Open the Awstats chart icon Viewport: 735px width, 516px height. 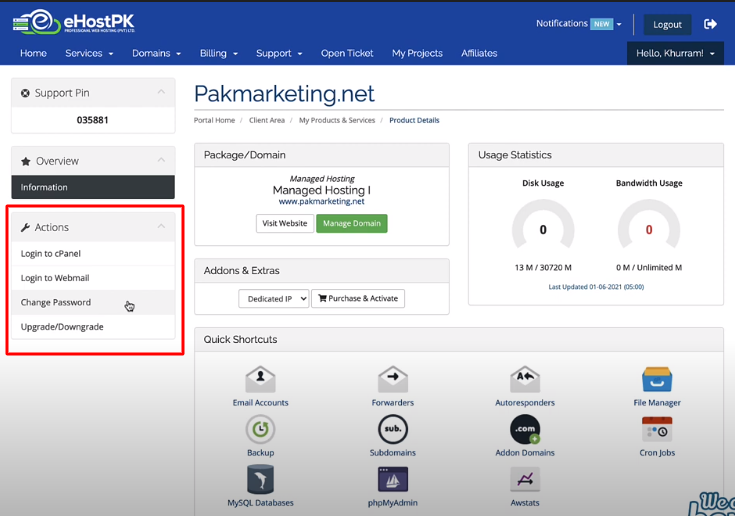(525, 479)
